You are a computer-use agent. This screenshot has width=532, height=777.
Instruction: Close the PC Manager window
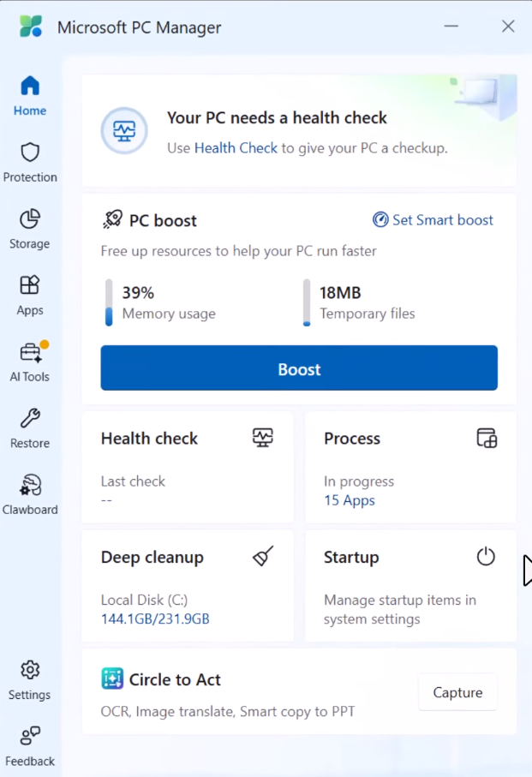point(508,27)
